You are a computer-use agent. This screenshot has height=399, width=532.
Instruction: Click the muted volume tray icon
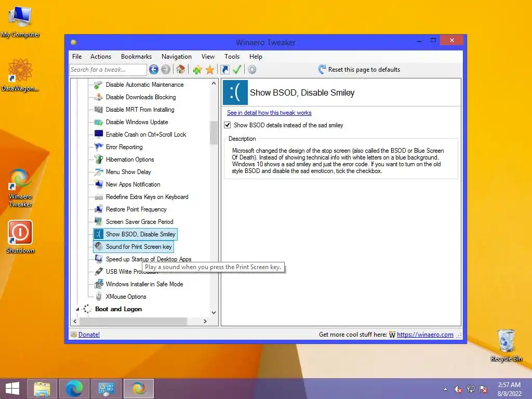pos(458,389)
